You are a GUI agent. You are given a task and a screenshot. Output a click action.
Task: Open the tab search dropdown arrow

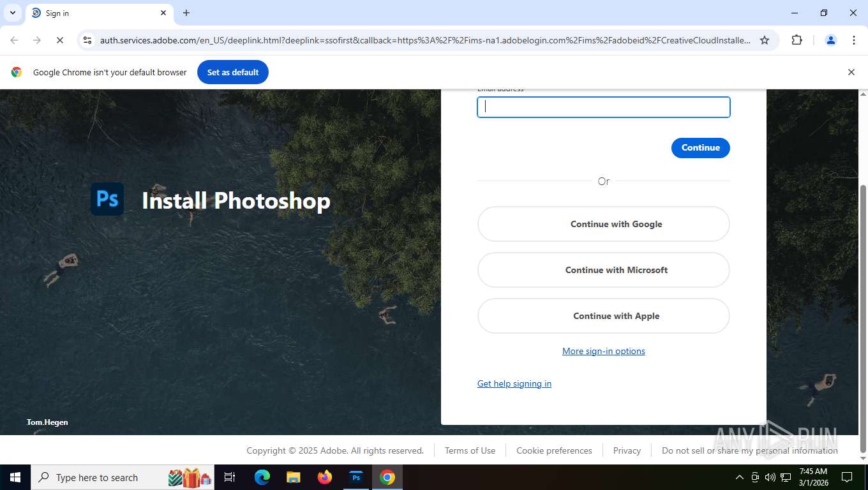[x=12, y=13]
